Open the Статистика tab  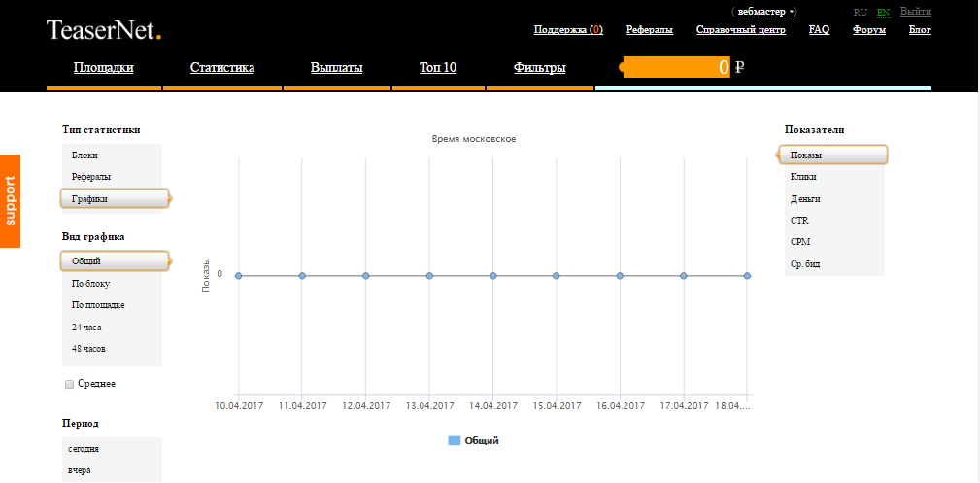click(222, 68)
